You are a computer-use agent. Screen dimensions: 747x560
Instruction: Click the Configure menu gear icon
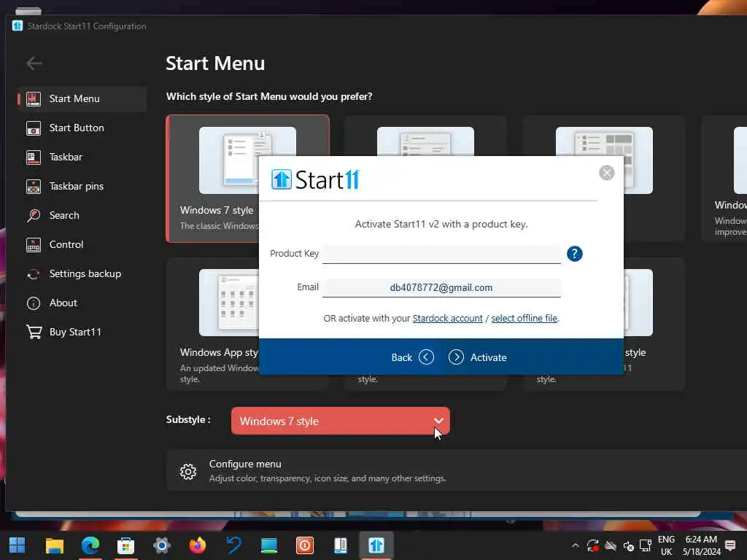click(x=188, y=472)
